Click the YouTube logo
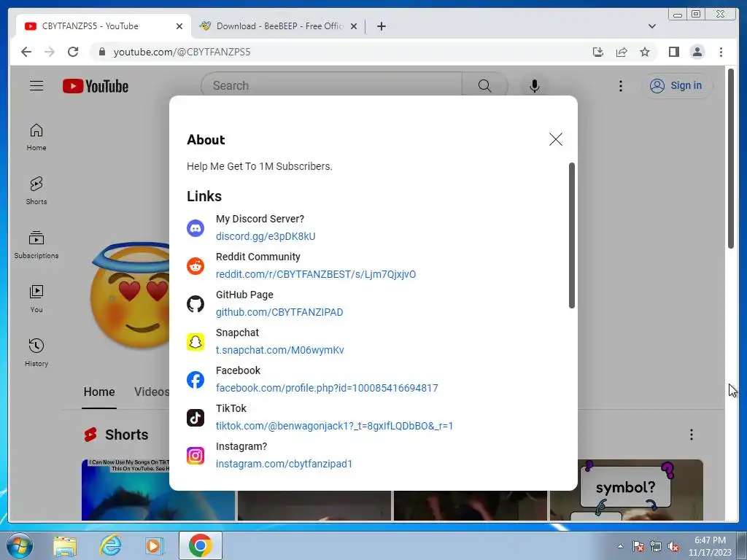Viewport: 747px width, 560px height. click(x=96, y=86)
